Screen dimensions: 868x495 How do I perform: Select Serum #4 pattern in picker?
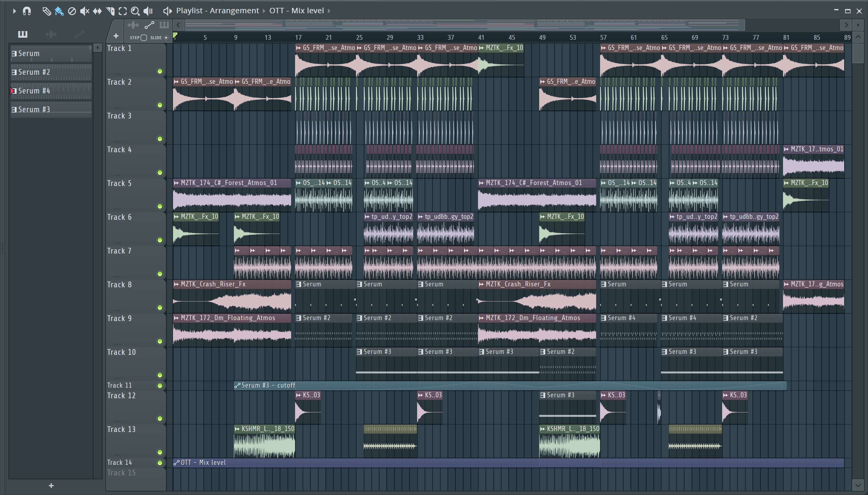click(51, 91)
